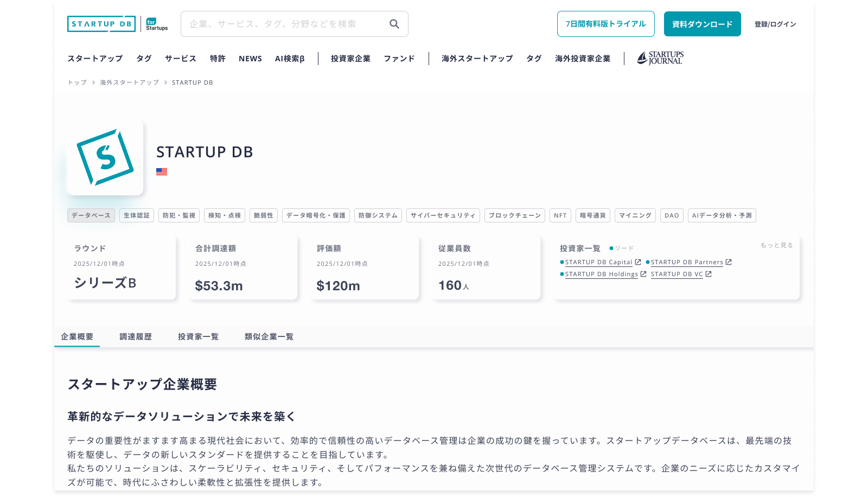868x497 pixels.
Task: Select the 検知・点検 tag
Action: point(225,215)
